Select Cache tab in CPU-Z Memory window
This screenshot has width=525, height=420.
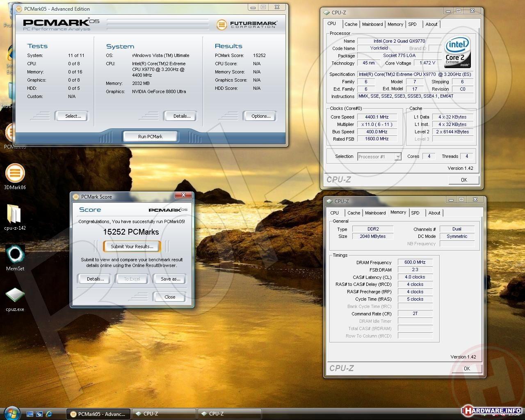[354, 213]
